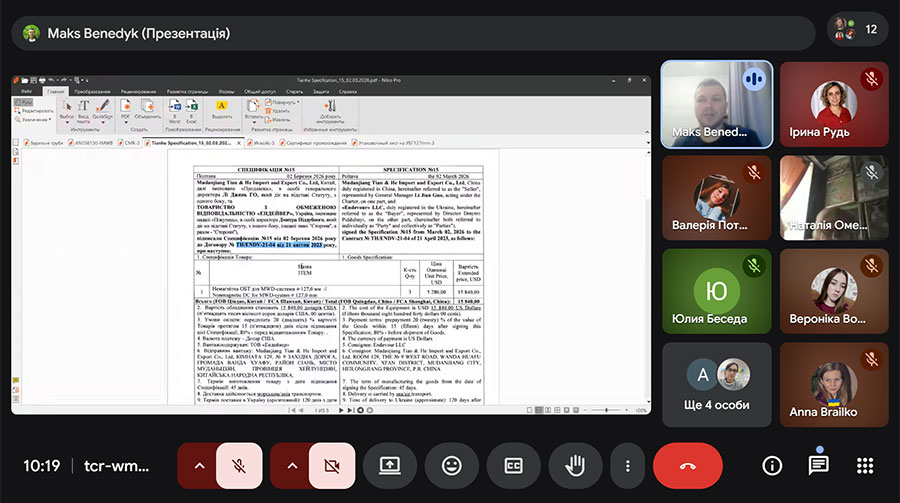Open Справка ribbon tab
The height and width of the screenshot is (503, 900).
pyautogui.click(x=348, y=91)
